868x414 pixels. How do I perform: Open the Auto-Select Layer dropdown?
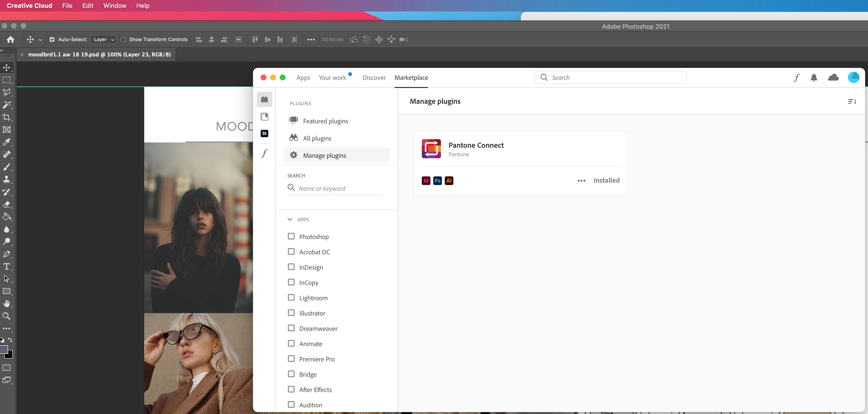tap(103, 39)
